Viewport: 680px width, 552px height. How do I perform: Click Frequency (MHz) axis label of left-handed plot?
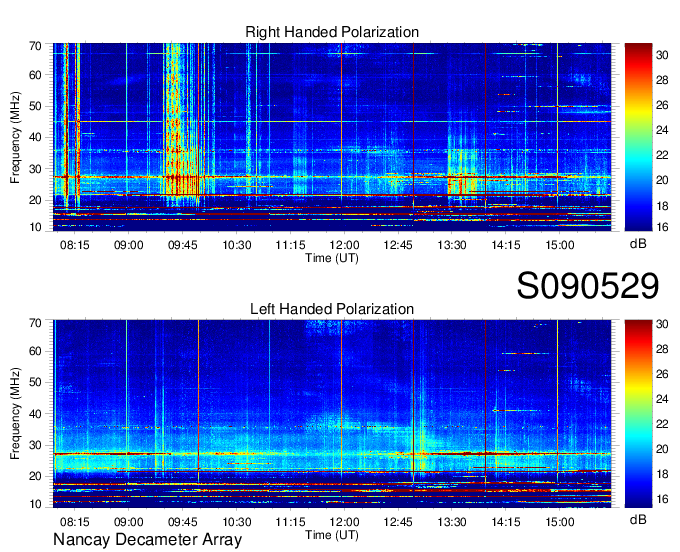(x=15, y=414)
